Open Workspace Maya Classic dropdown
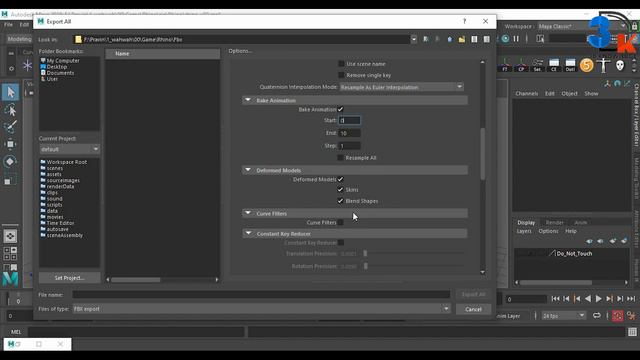The width and height of the screenshot is (640, 360). click(x=582, y=26)
